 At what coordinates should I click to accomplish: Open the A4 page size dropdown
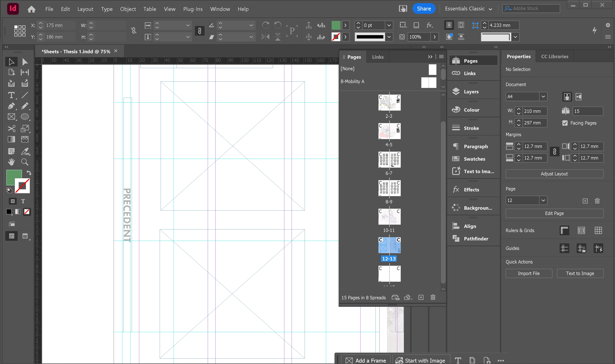coord(543,97)
